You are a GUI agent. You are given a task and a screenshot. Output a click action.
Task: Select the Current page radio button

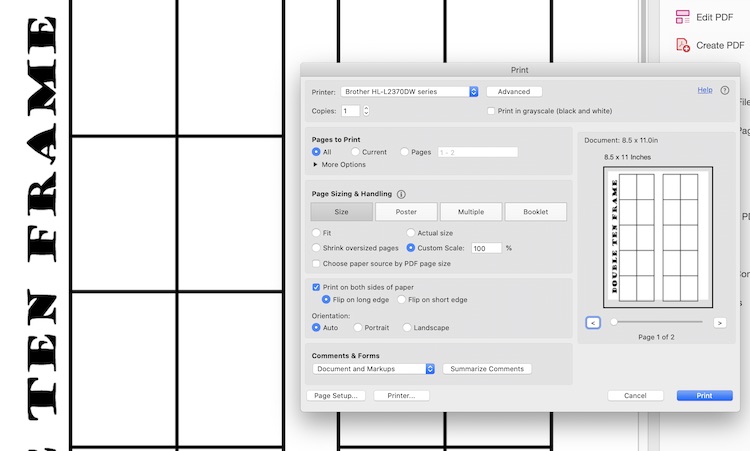click(x=355, y=152)
